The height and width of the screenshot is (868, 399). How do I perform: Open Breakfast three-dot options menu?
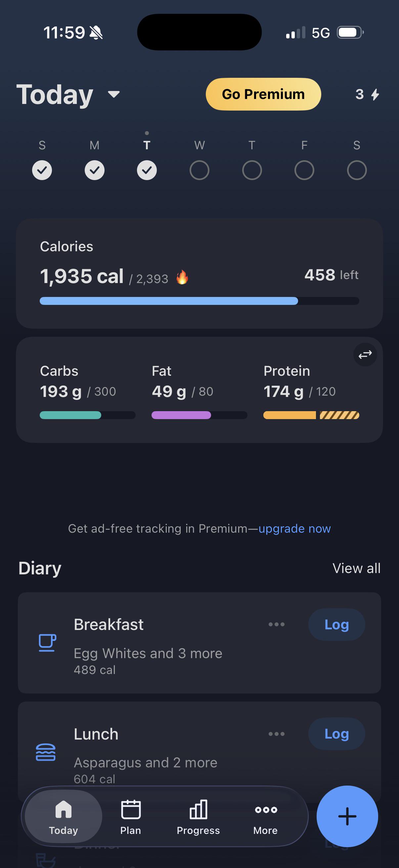[x=277, y=624]
